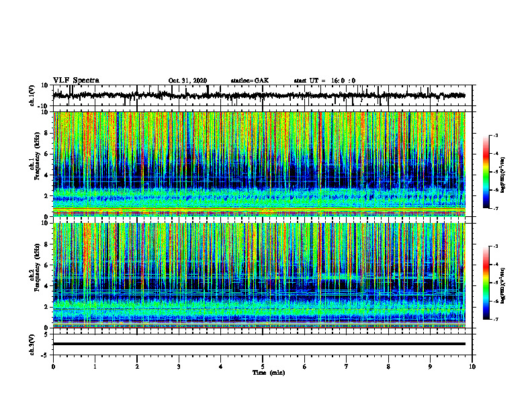
Task: Click the "-5" label on ch.2 color bar
Action: pos(496,283)
